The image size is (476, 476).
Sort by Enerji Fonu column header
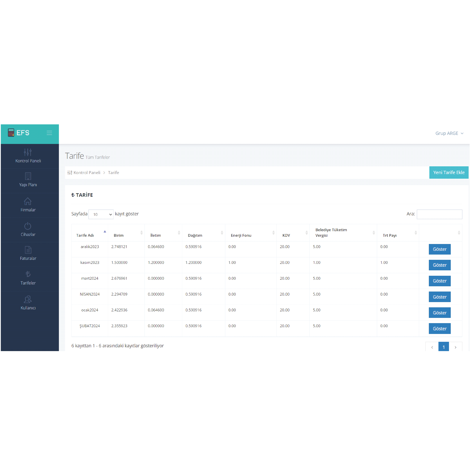(241, 235)
